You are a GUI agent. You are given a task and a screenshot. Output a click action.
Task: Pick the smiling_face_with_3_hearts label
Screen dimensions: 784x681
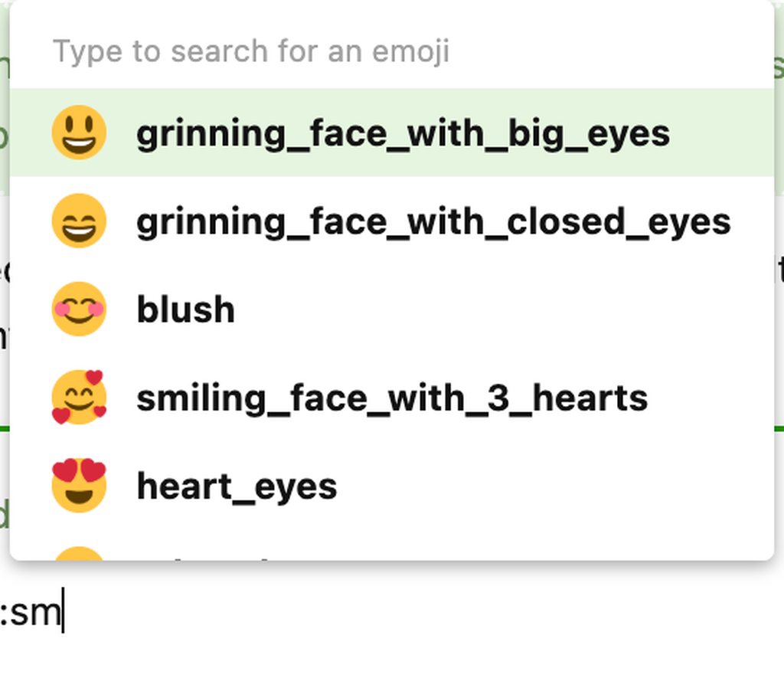point(392,398)
